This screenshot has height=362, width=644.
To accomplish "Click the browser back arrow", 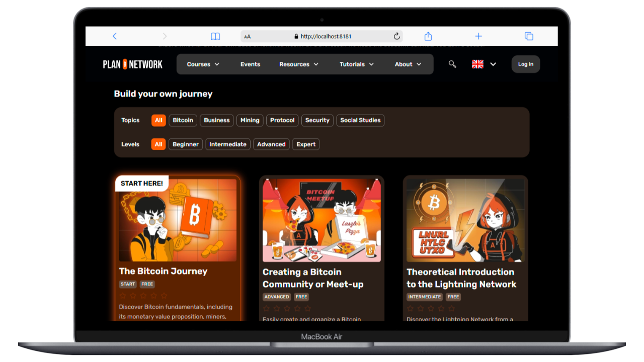I will (x=115, y=36).
